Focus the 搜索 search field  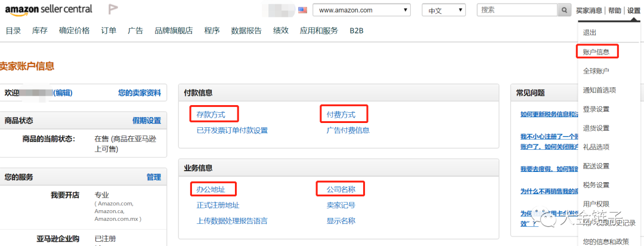pyautogui.click(x=518, y=10)
